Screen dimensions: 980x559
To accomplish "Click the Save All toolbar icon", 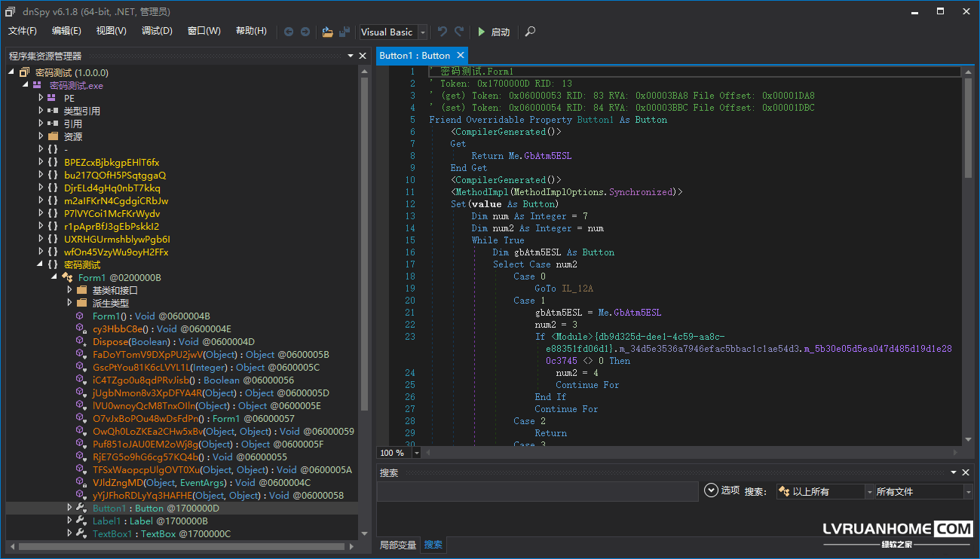I will pos(345,32).
